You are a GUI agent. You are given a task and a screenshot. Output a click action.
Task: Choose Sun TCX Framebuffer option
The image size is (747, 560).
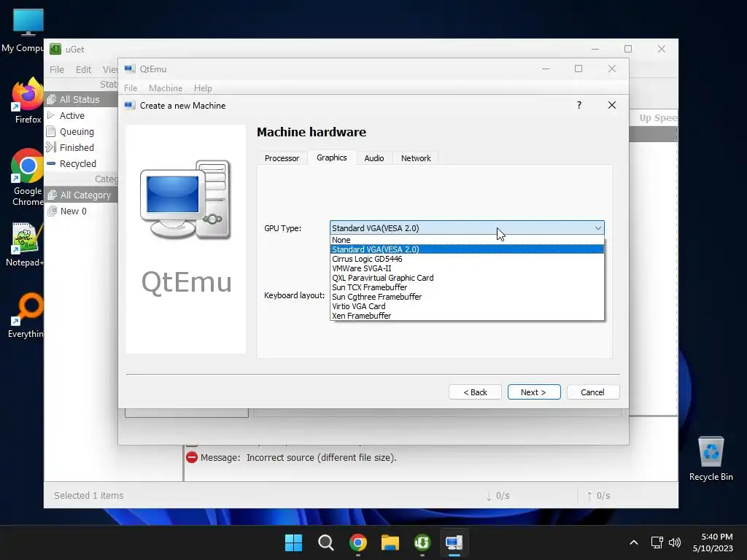click(467, 287)
